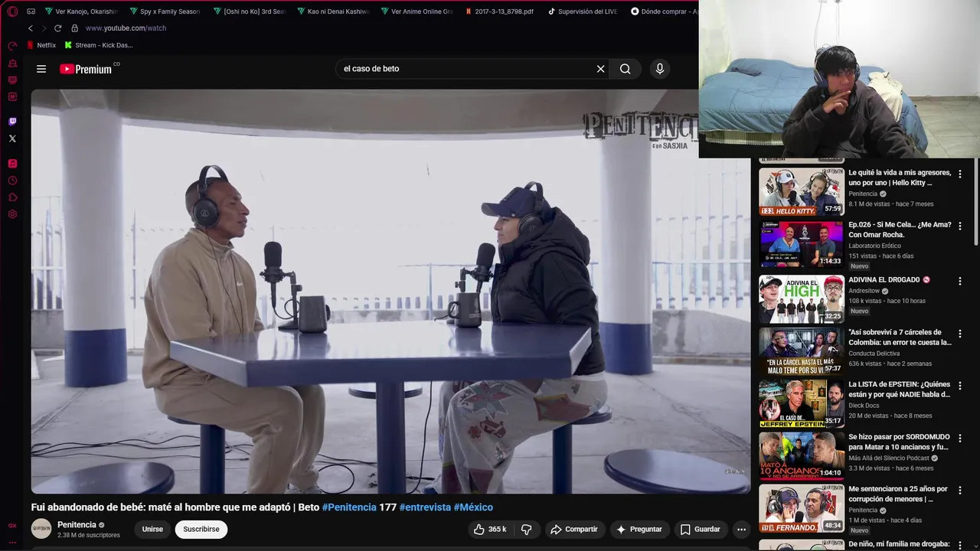Dislike the video
The height and width of the screenshot is (551, 980).
click(527, 529)
